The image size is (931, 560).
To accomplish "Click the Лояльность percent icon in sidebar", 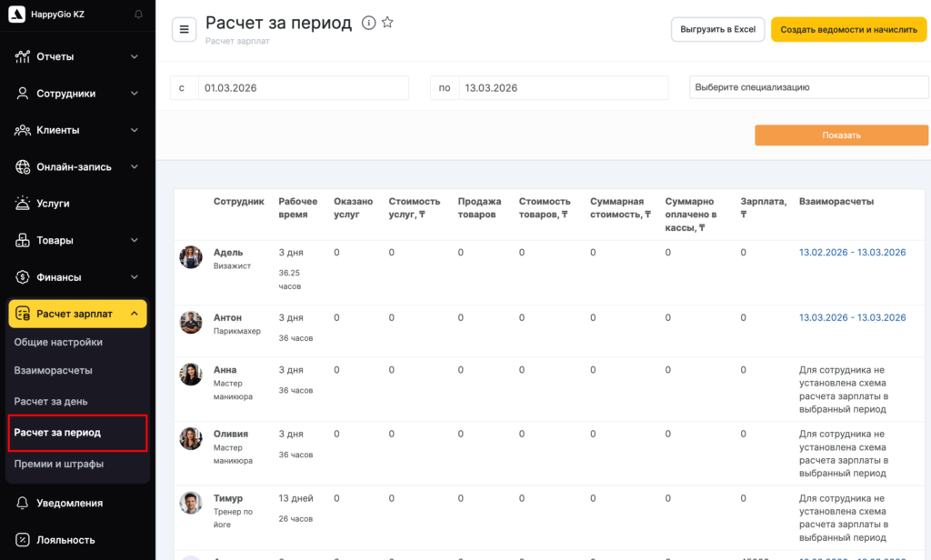I will click(23, 539).
